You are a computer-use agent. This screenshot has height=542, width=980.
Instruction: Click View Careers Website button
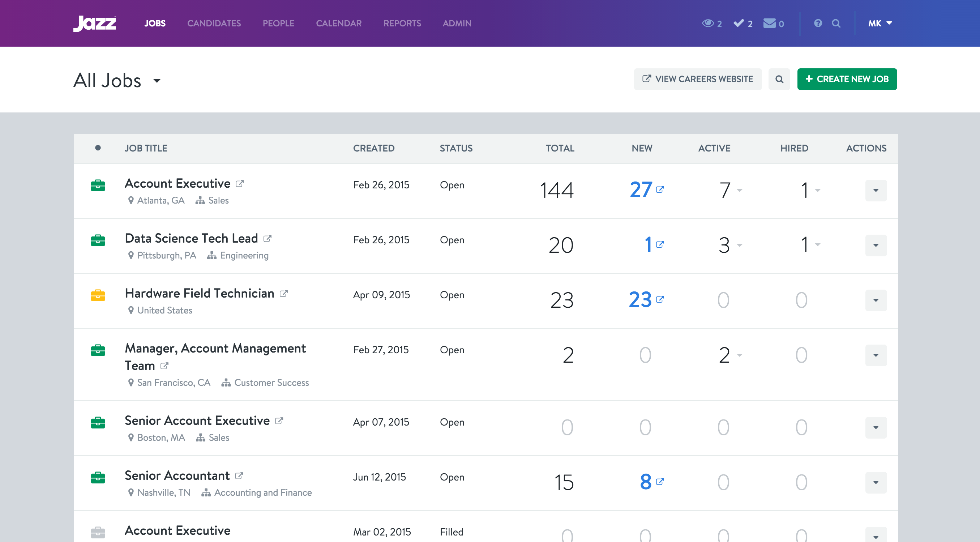[x=697, y=79]
